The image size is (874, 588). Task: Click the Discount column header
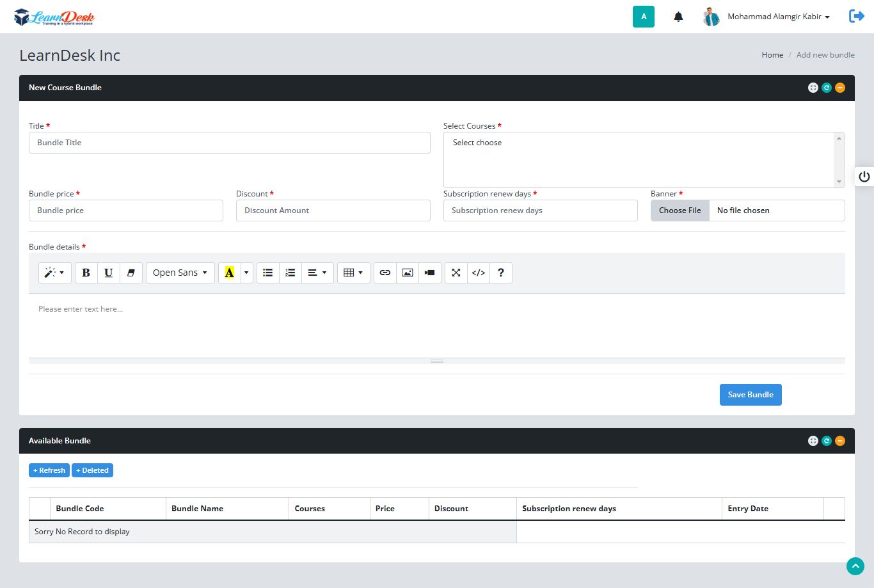(473, 509)
